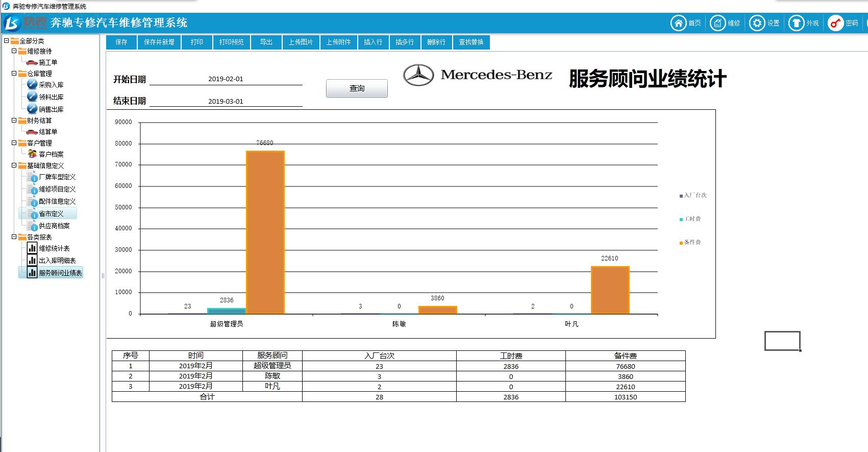Click the 入厂台次 column header
The height and width of the screenshot is (452, 868).
point(379,355)
